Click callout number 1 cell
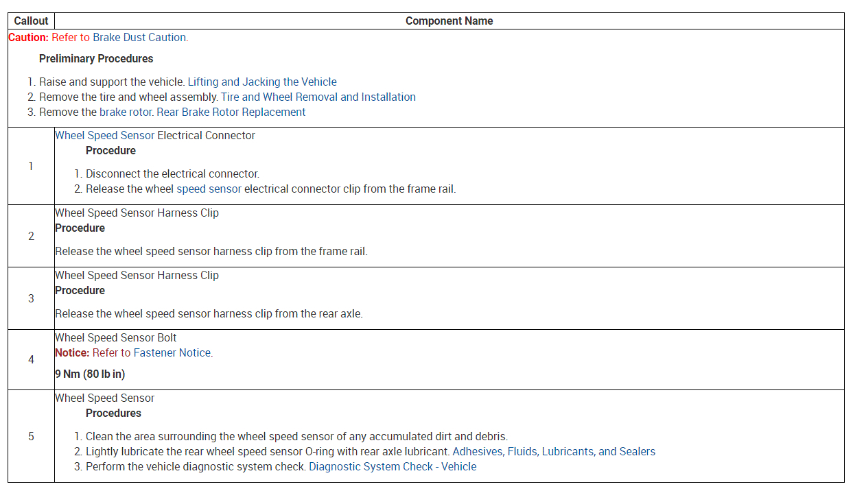The image size is (853, 504). point(31,166)
